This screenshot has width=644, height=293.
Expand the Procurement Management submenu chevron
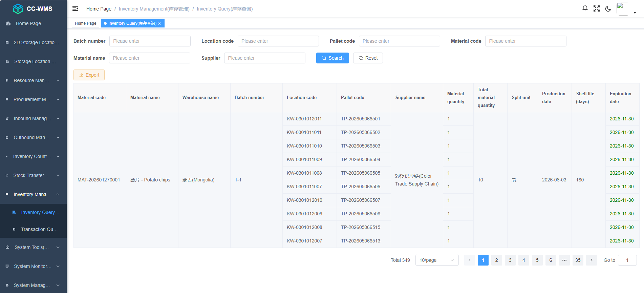point(58,99)
